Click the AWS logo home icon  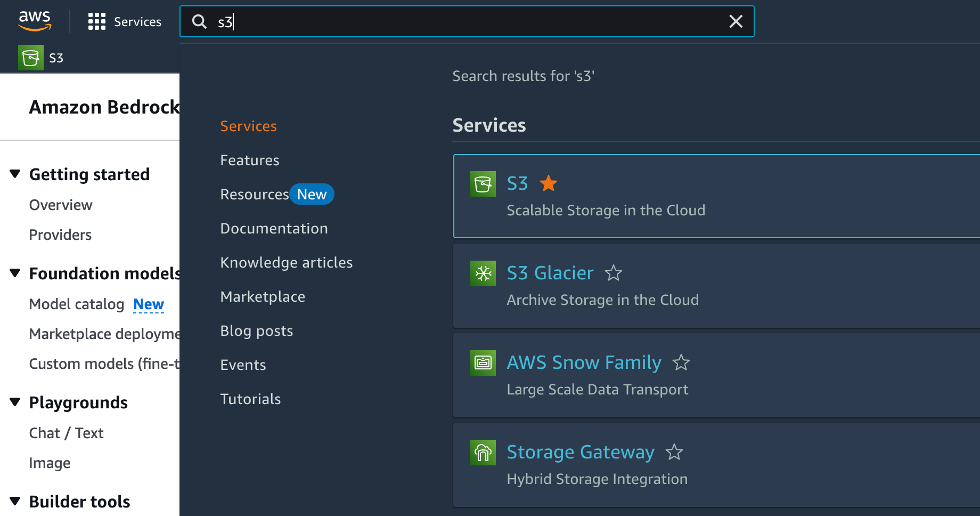coord(35,21)
